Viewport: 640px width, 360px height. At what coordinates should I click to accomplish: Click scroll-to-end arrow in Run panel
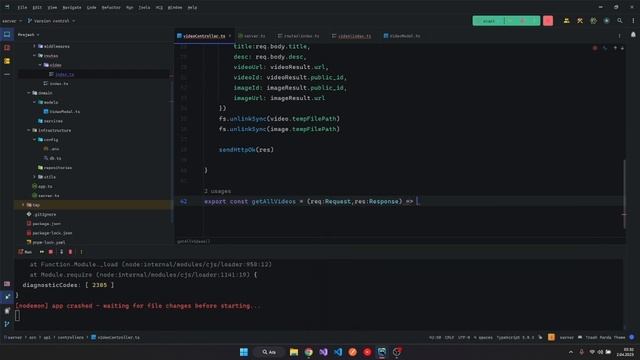[61, 252]
